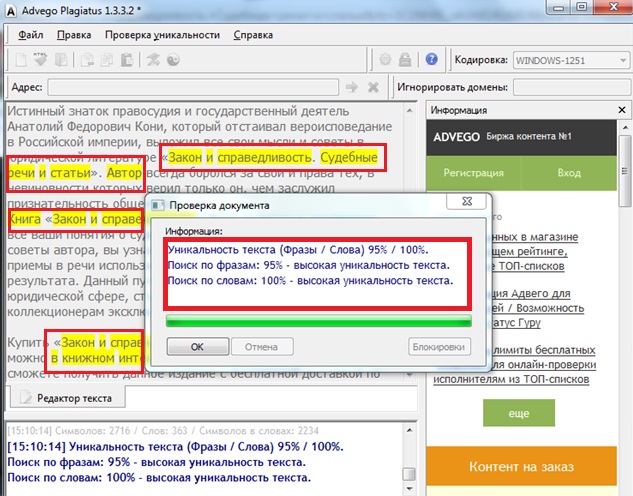Close the Информация side panel
The image size is (633, 496).
[622, 110]
